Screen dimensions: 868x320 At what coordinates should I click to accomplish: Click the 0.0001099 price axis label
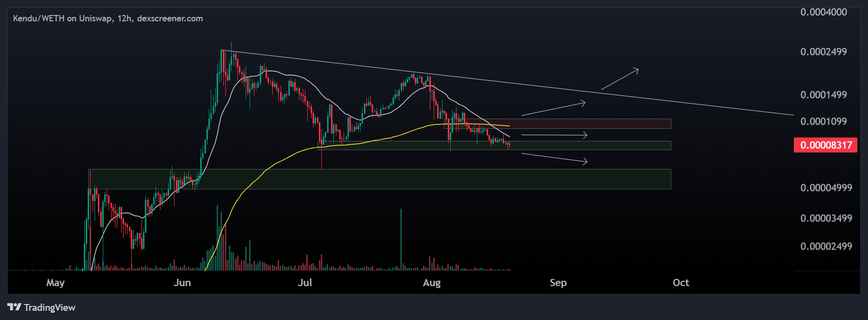click(823, 122)
